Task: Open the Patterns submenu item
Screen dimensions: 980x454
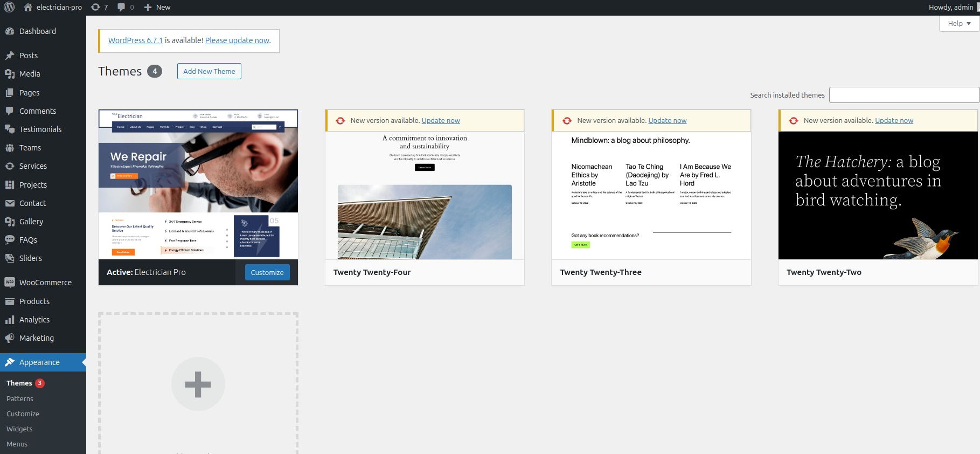Action: click(20, 398)
